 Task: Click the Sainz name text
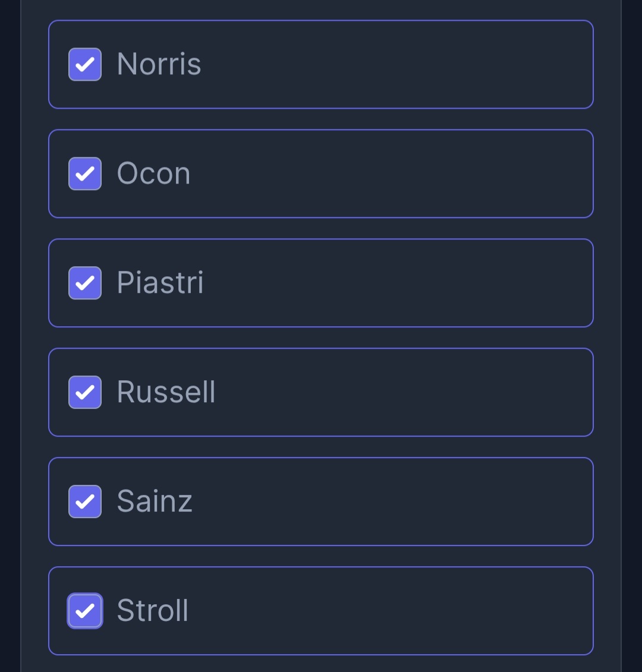155,501
